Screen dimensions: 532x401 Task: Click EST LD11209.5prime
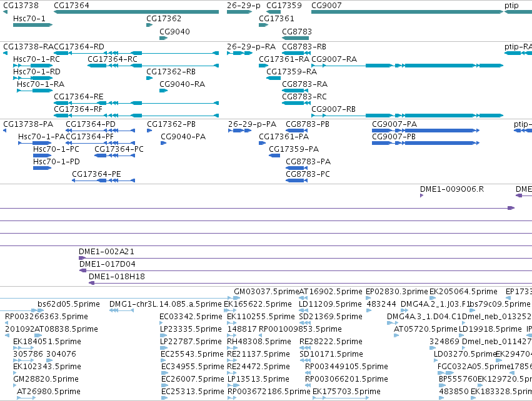[x=303, y=310]
